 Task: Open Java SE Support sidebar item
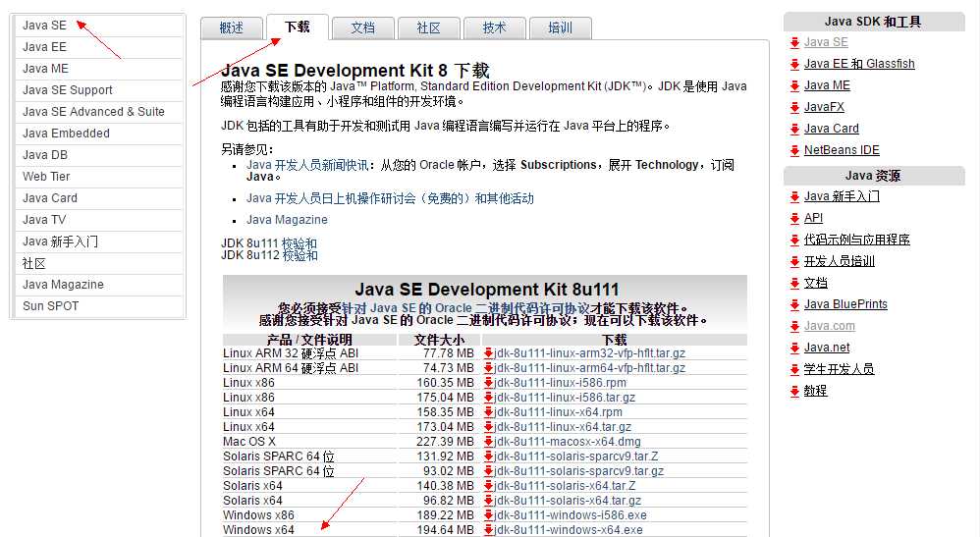click(99, 90)
